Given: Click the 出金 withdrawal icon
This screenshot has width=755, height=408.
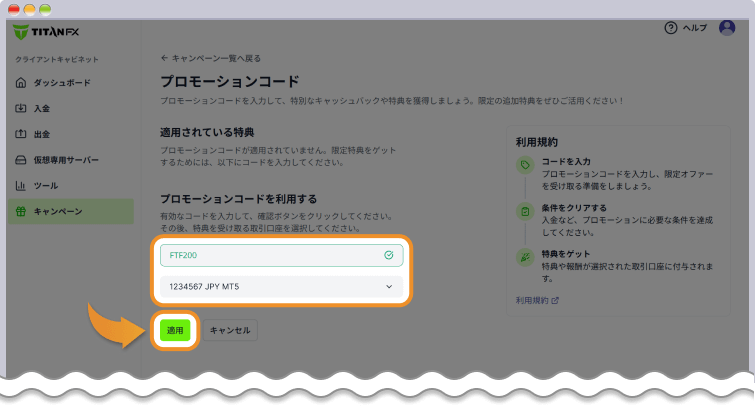Looking at the screenshot, I should [x=21, y=134].
